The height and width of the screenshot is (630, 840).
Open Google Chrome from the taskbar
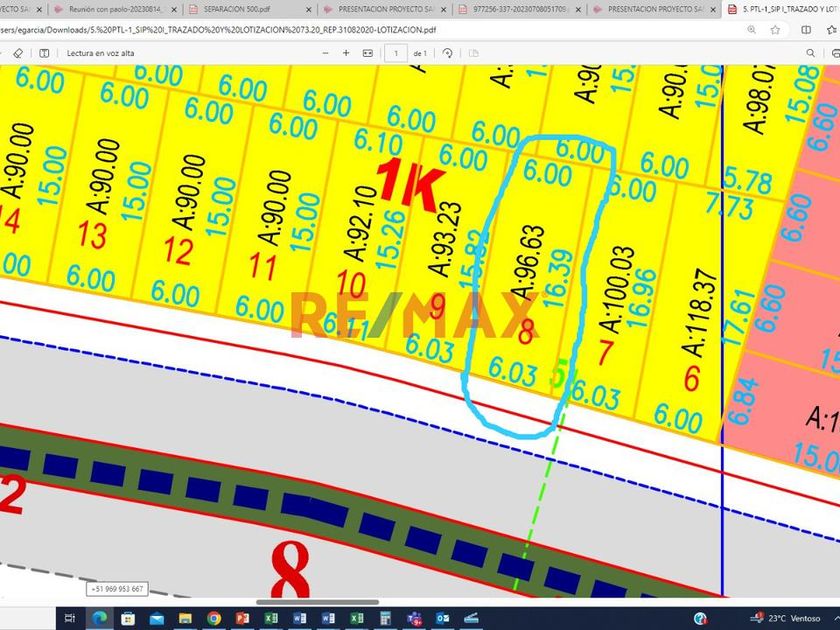pyautogui.click(x=214, y=619)
